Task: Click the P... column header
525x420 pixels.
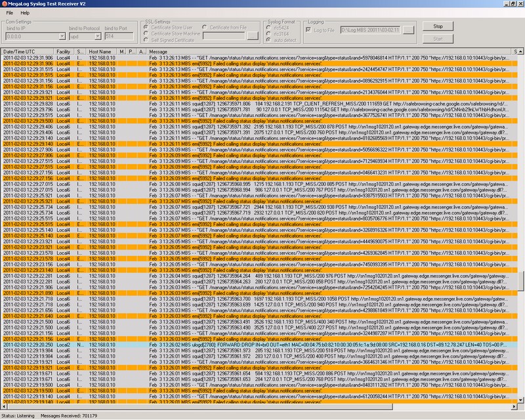Action: tap(132, 52)
